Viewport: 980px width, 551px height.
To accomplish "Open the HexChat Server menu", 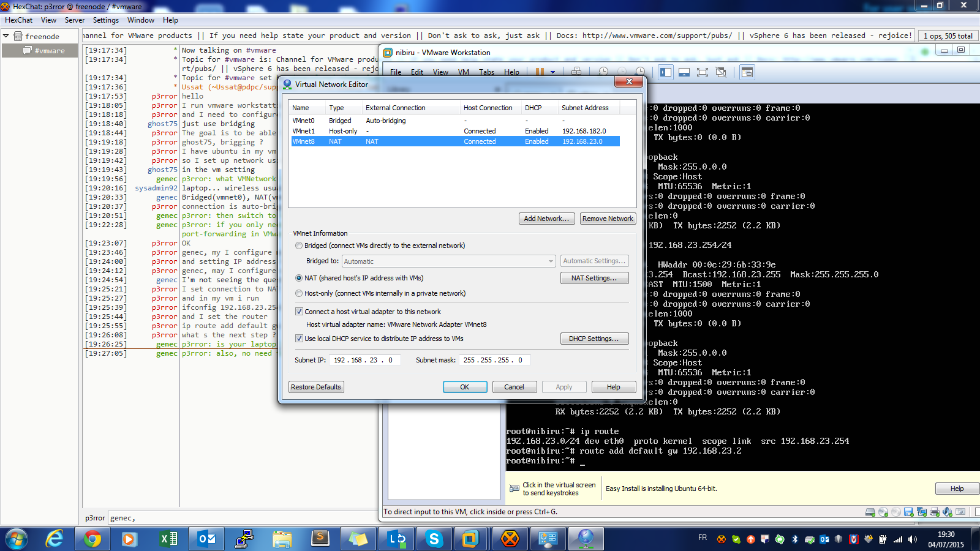I will pyautogui.click(x=75, y=20).
